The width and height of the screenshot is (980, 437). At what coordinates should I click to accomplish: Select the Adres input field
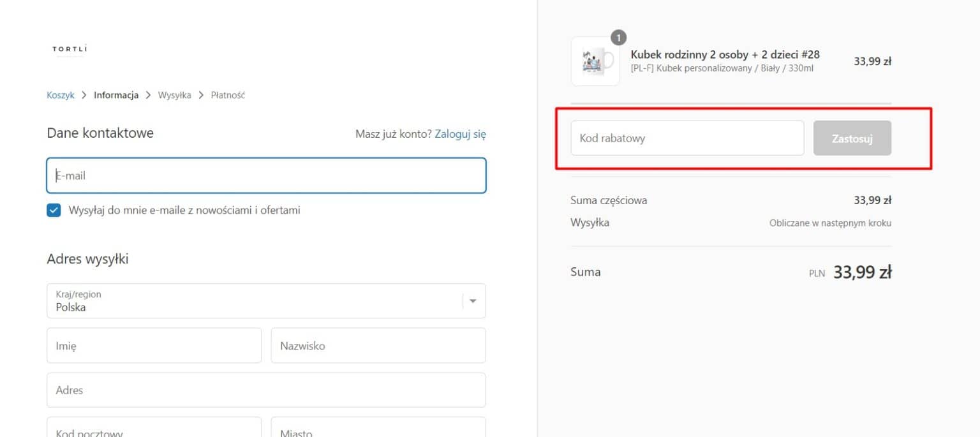click(x=266, y=390)
